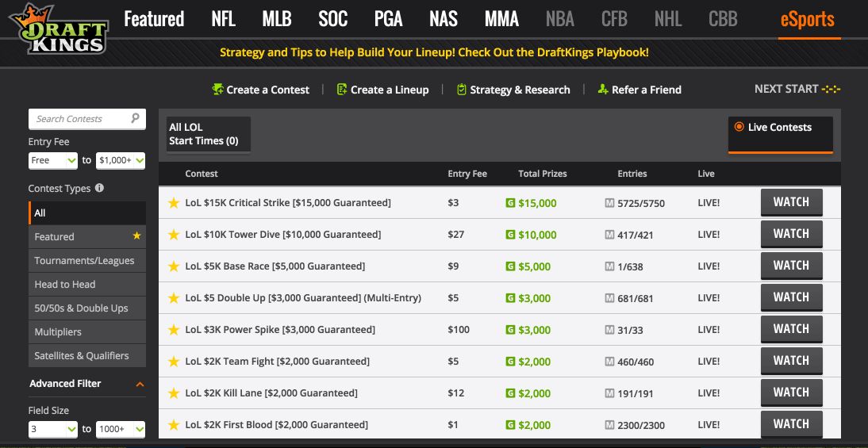Click multi-entry M badge beside 417/421
Screen dimensions: 868x448
click(x=609, y=235)
